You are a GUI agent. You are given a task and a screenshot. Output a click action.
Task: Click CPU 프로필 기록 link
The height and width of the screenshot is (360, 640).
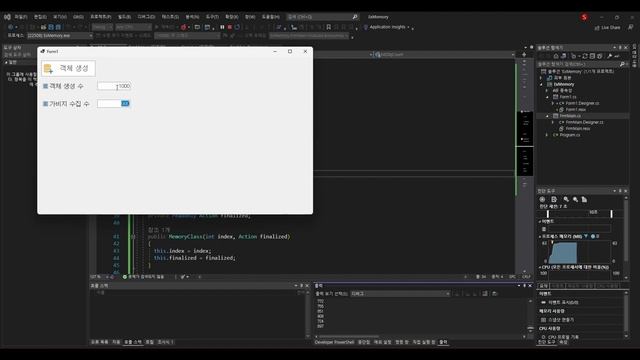(x=564, y=337)
